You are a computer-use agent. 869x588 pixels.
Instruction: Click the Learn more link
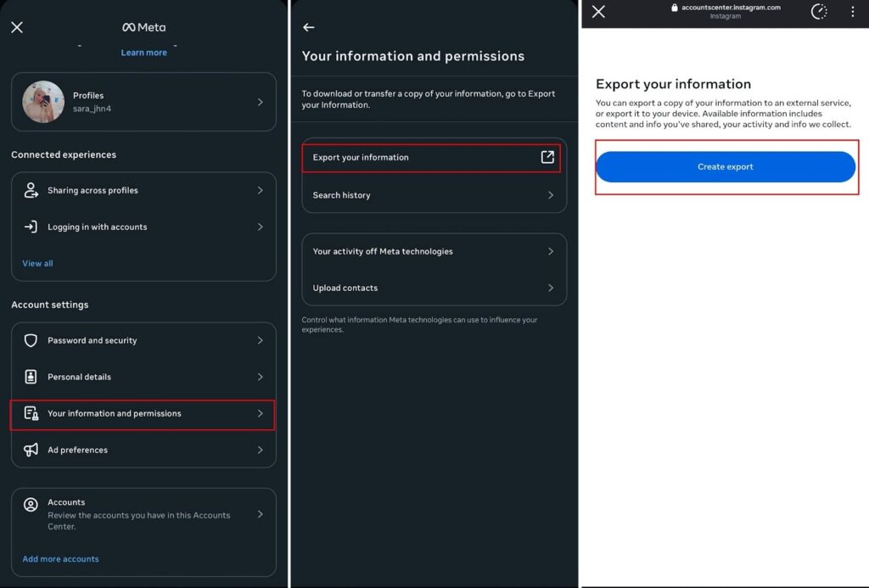[143, 52]
